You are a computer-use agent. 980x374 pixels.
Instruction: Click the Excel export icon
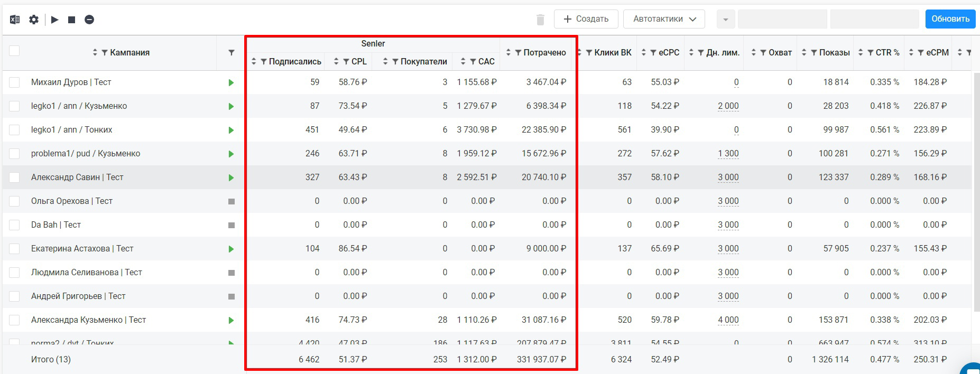coord(15,20)
